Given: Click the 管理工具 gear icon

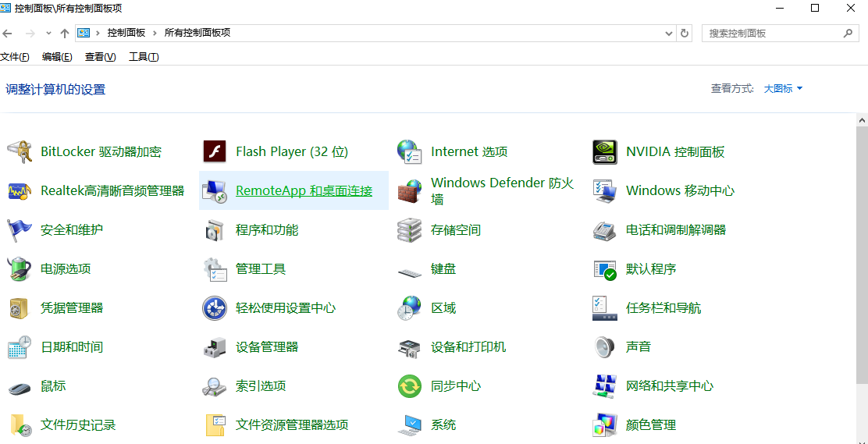Looking at the screenshot, I should [215, 269].
